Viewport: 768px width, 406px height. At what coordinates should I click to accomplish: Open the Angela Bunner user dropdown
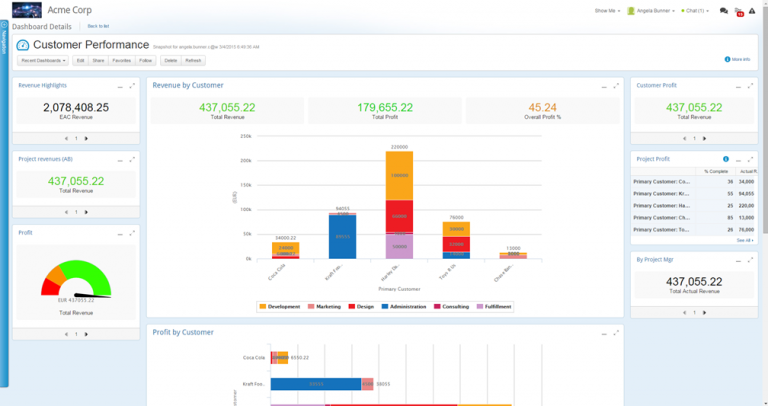pyautogui.click(x=651, y=11)
